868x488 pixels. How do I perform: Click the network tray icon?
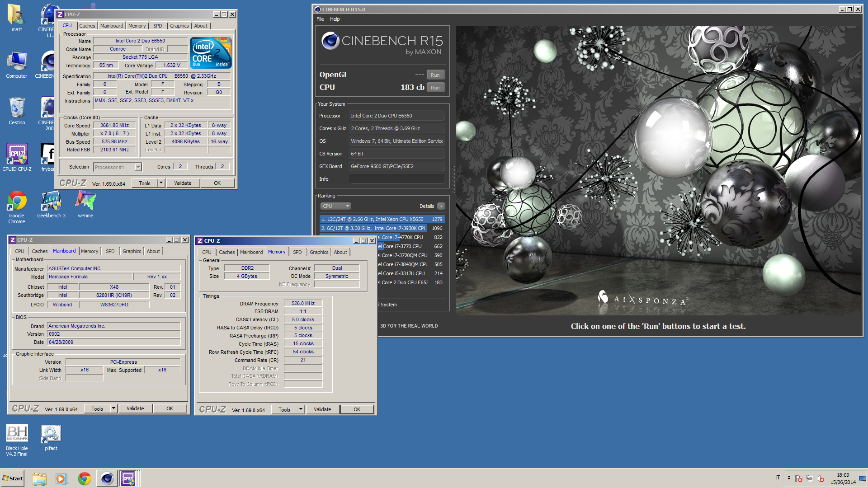pos(810,479)
